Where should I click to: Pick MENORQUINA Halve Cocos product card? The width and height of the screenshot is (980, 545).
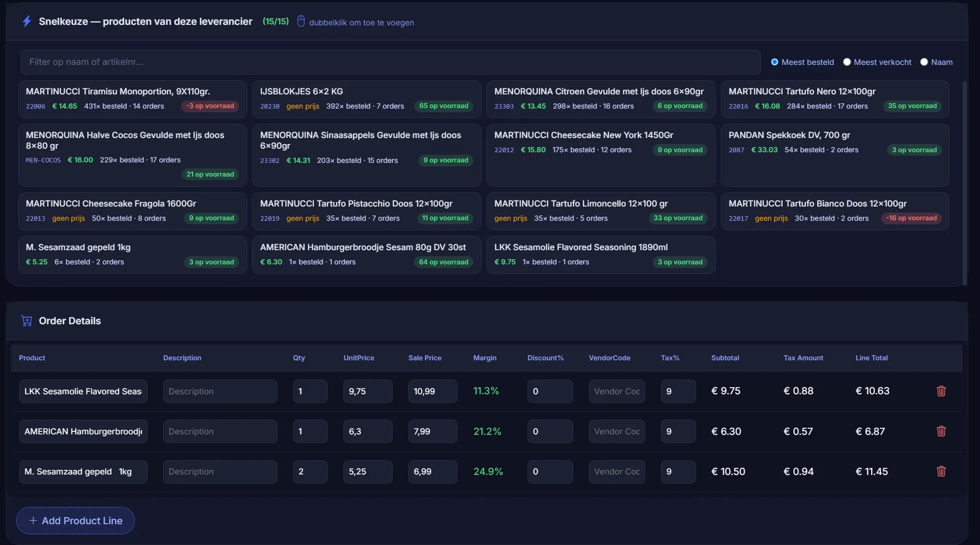(x=132, y=155)
